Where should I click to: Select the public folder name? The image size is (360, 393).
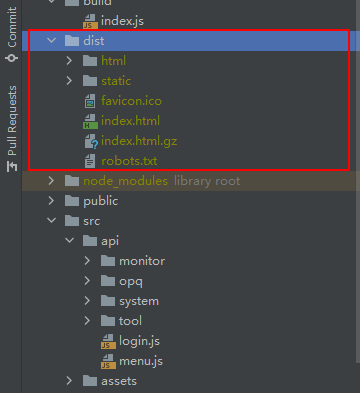pos(101,201)
